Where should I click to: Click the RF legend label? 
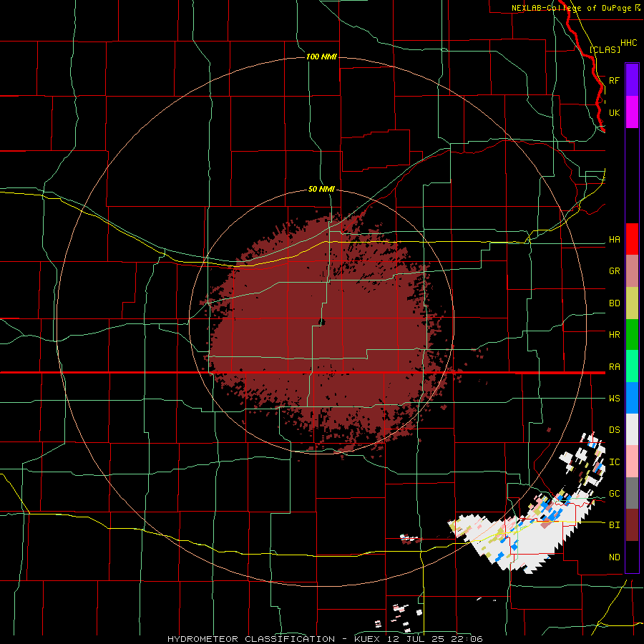pyautogui.click(x=614, y=80)
